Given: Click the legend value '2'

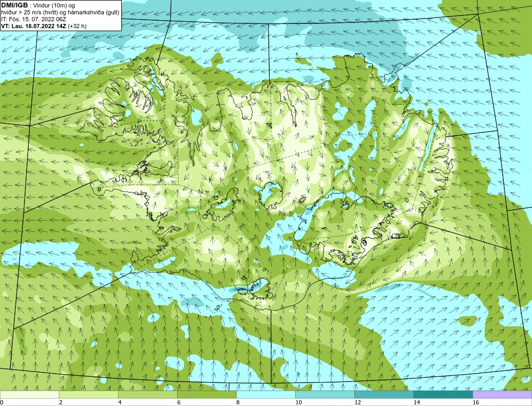Looking at the screenshot, I should (61, 402).
